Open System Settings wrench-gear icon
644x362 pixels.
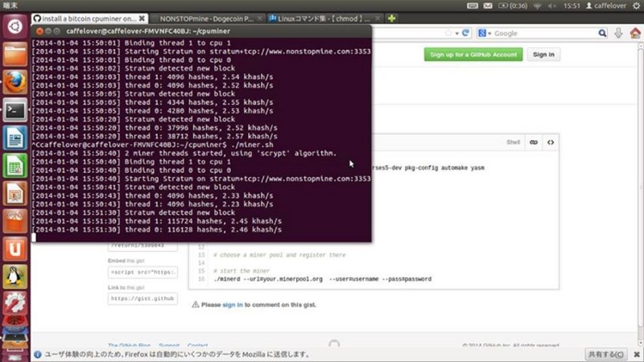[14, 302]
